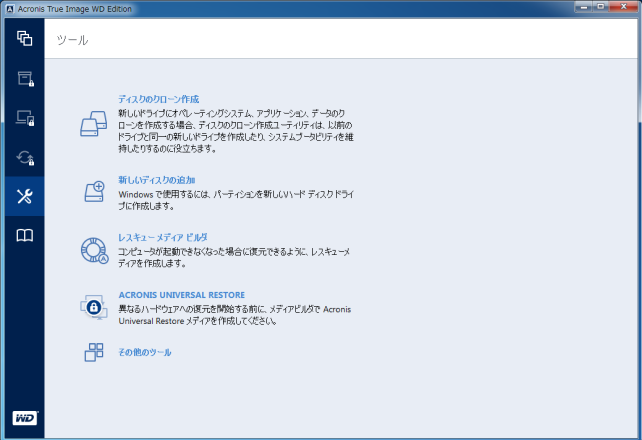The image size is (642, 440).
Task: Open the locked Archive sidebar icon
Action: (x=25, y=79)
